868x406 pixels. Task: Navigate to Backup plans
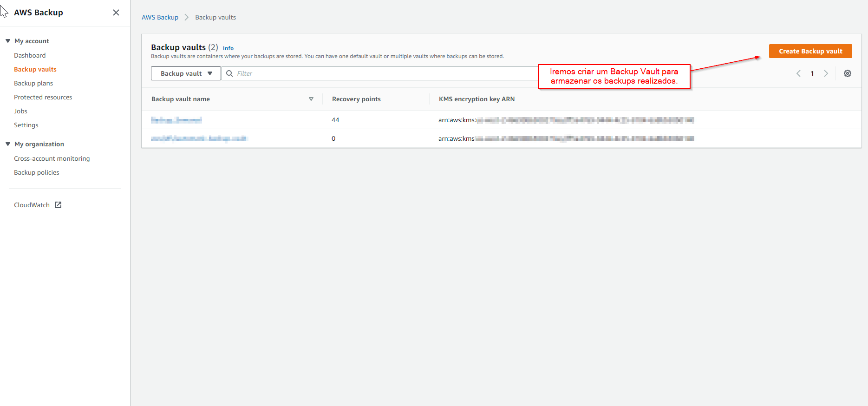tap(33, 83)
